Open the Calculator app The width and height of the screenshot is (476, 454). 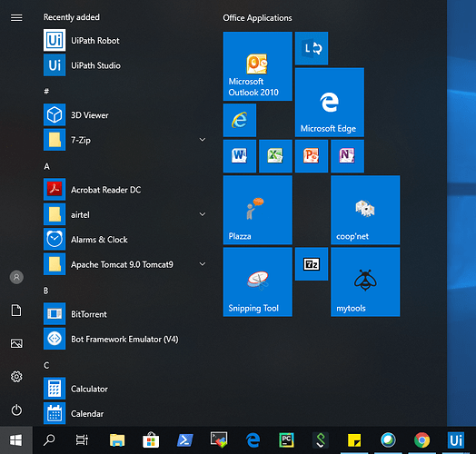125,389
